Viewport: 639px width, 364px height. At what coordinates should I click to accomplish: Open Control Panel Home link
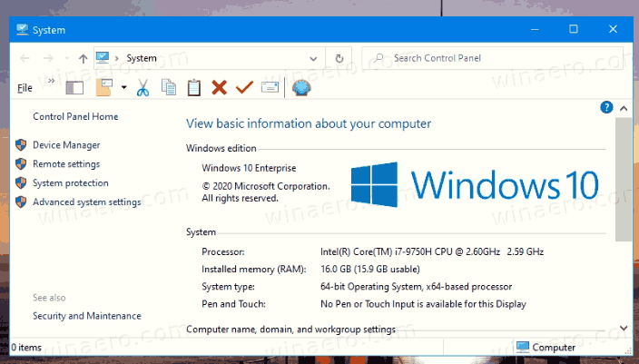[75, 116]
